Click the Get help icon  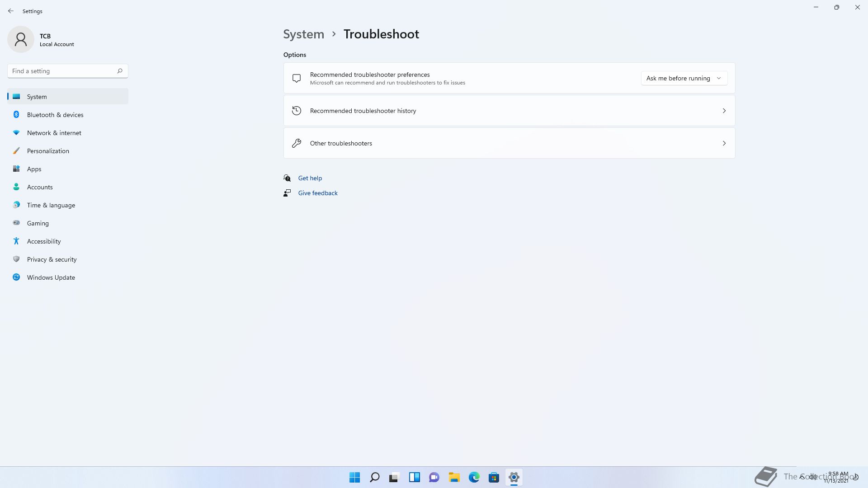pyautogui.click(x=287, y=178)
